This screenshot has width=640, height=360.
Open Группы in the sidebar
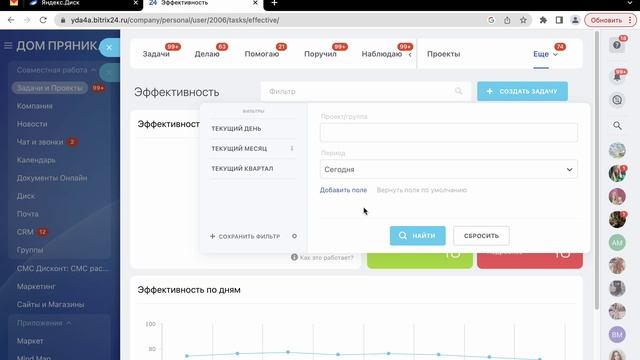(30, 250)
